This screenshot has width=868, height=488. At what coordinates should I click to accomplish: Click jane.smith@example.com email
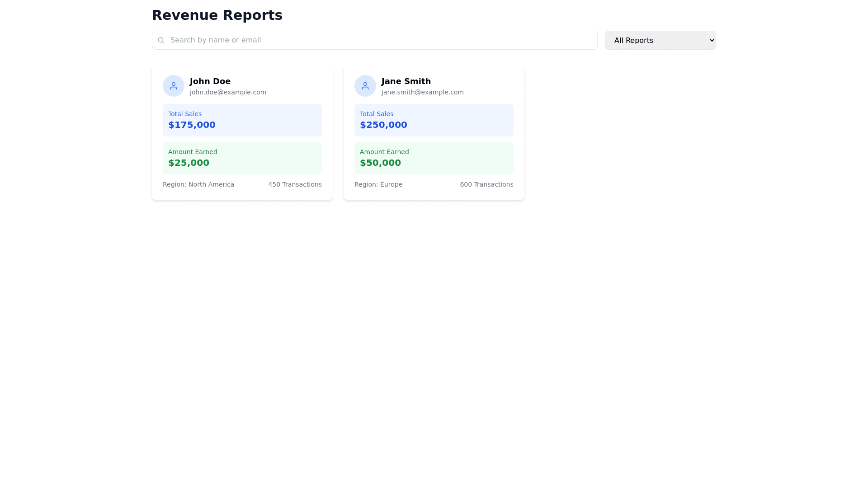(422, 92)
